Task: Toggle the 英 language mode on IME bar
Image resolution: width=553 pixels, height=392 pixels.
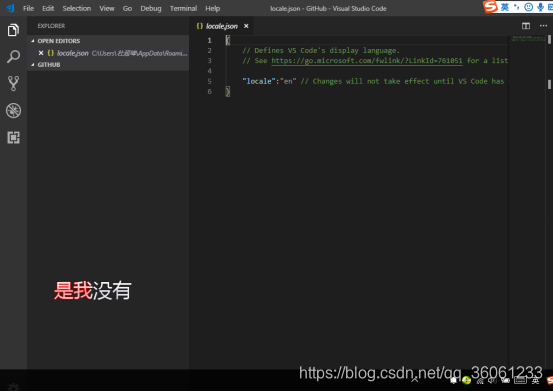Action: pos(505,7)
